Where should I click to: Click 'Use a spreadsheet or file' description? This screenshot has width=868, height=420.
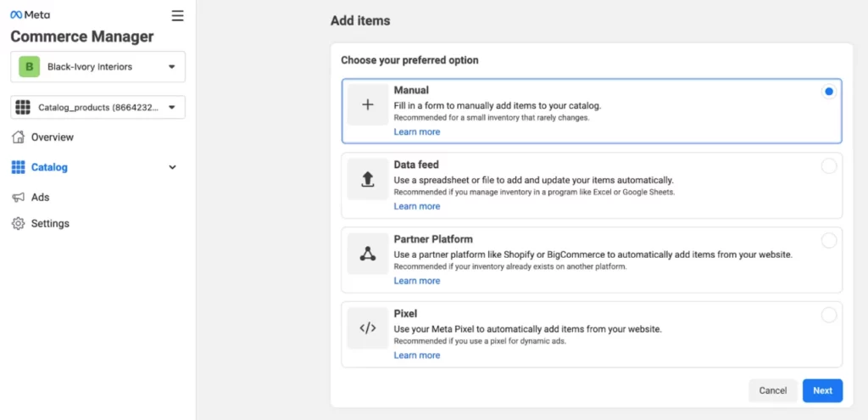[534, 180]
